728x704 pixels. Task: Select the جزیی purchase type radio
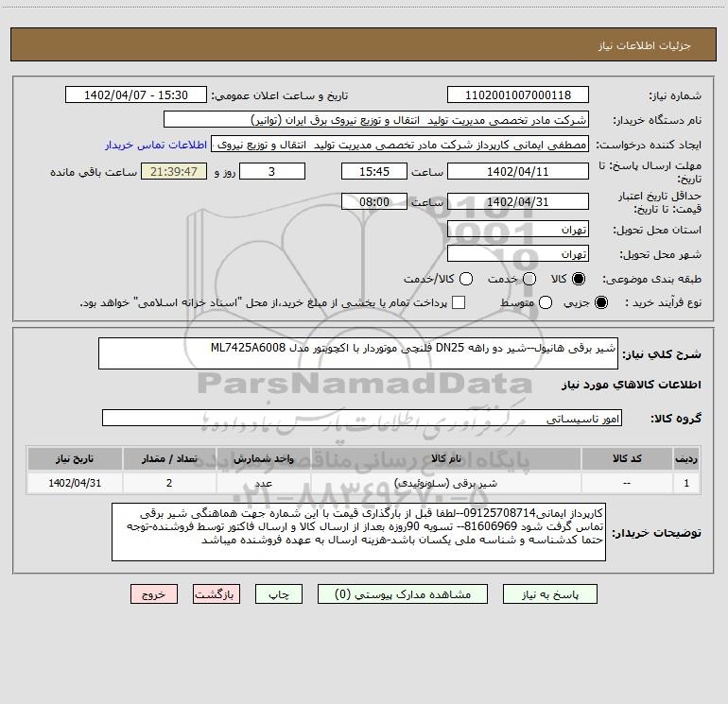point(601,302)
